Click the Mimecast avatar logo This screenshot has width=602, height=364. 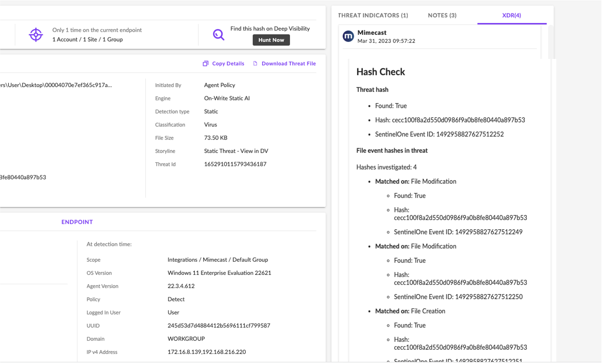click(x=348, y=36)
